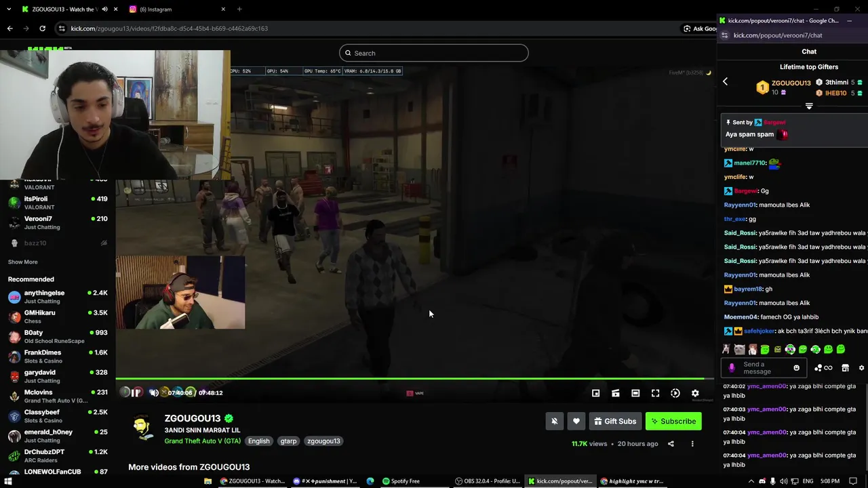Show hidden system tray icons
This screenshot has width=868, height=488.
pyautogui.click(x=751, y=481)
